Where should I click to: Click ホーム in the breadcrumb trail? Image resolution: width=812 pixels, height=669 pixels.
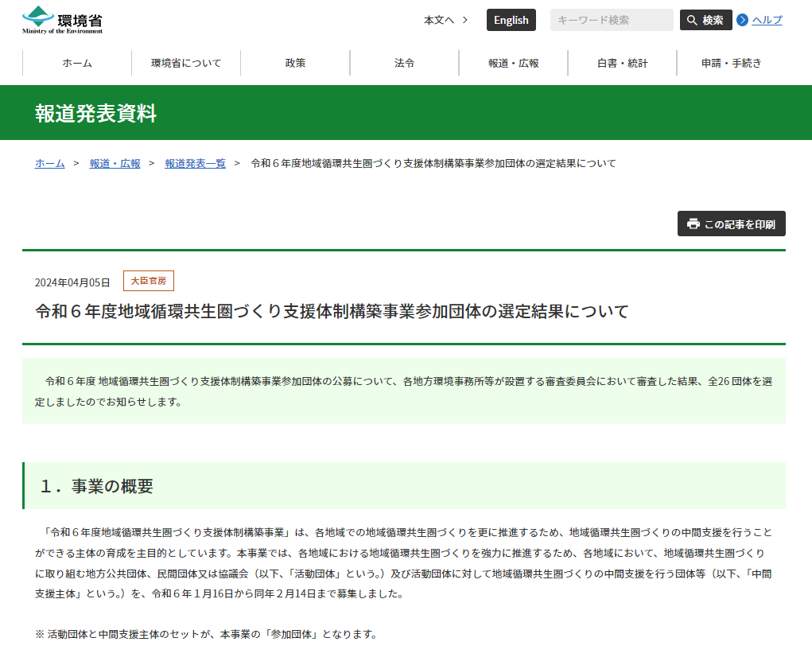(49, 163)
